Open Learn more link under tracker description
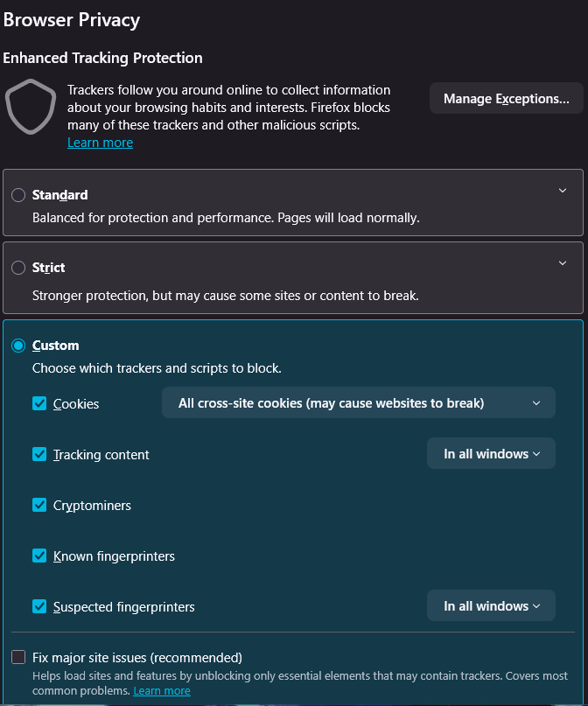The image size is (588, 706). (101, 143)
